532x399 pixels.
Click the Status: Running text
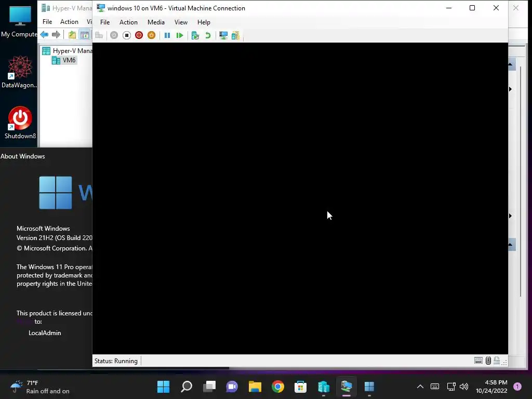point(116,361)
